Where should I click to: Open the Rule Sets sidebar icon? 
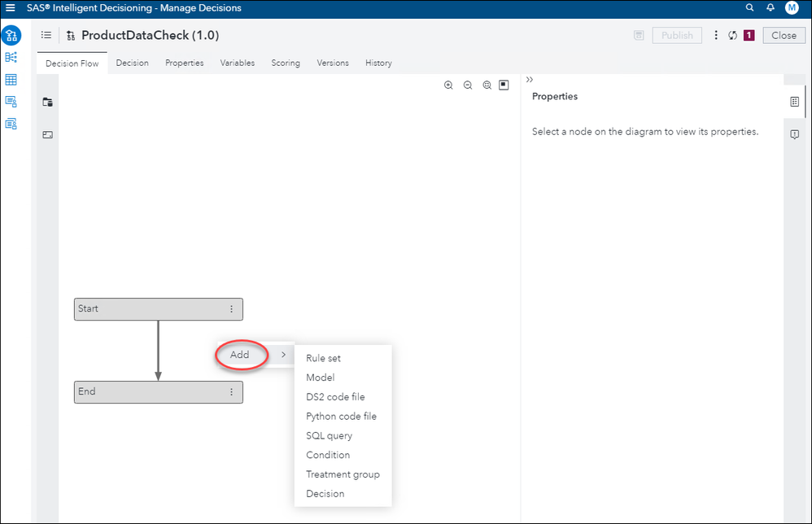coord(11,57)
